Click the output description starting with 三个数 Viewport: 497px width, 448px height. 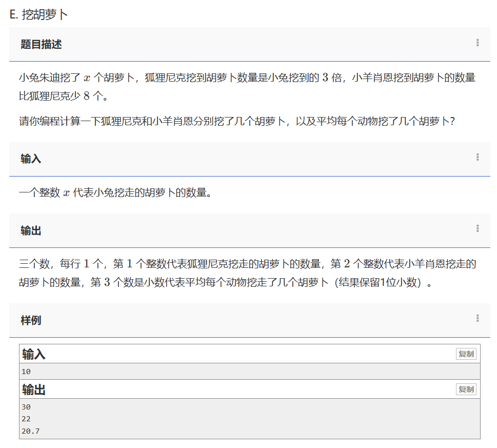click(247, 273)
